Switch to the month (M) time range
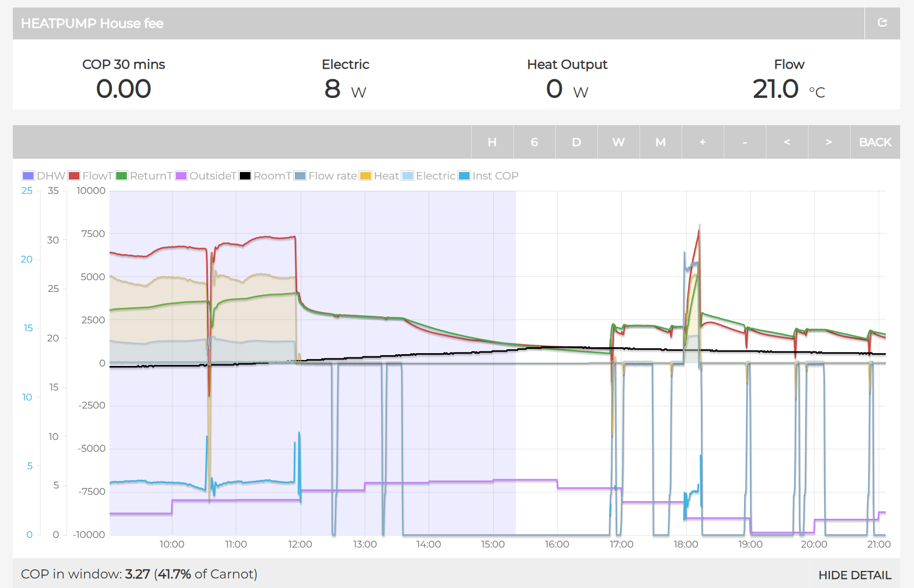This screenshot has height=588, width=914. (x=660, y=142)
